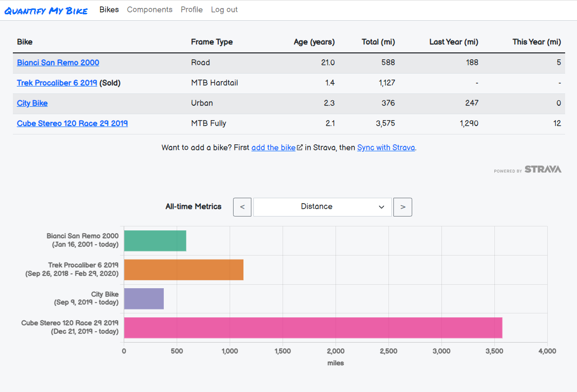Screen dimensions: 577x392
Task: Click chart label 'Bianci San Remo 2000'
Action: [x=83, y=236]
